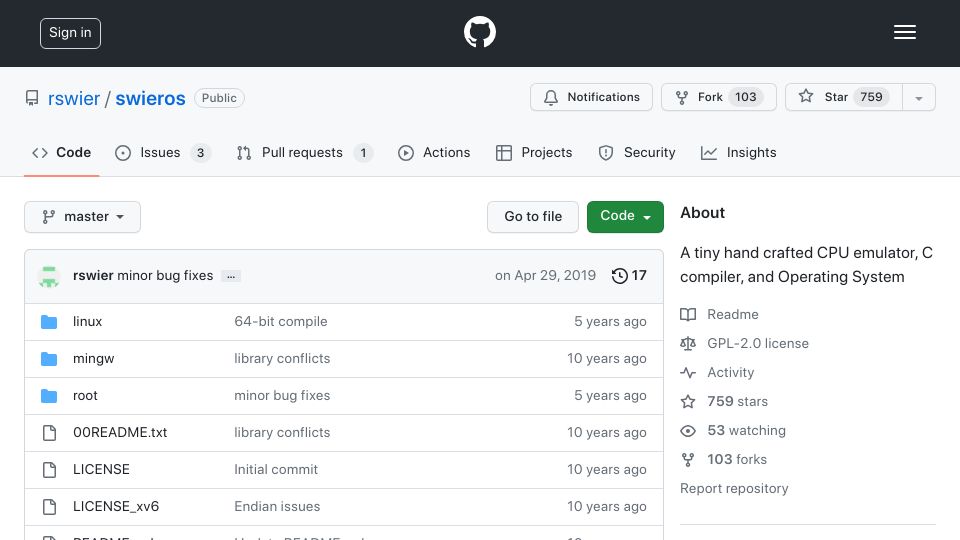Viewport: 960px width, 540px height.
Task: Expand the Star lists dropdown arrow
Action: click(918, 97)
